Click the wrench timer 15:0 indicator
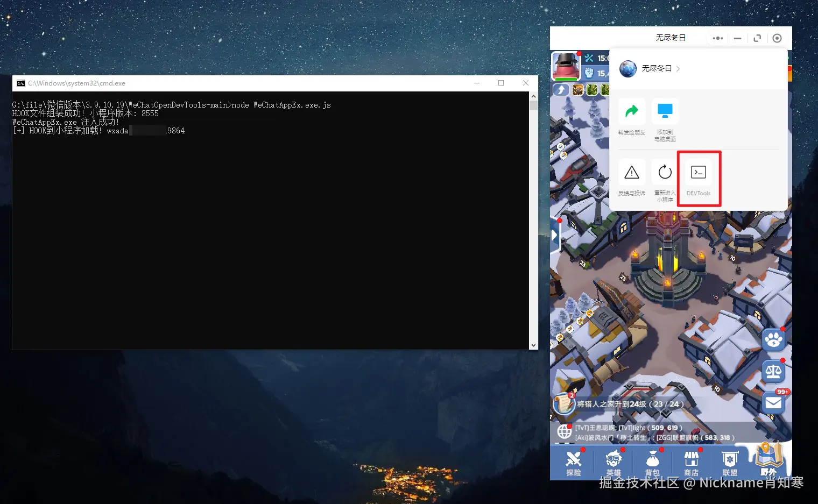The width and height of the screenshot is (818, 504). pyautogui.click(x=597, y=58)
